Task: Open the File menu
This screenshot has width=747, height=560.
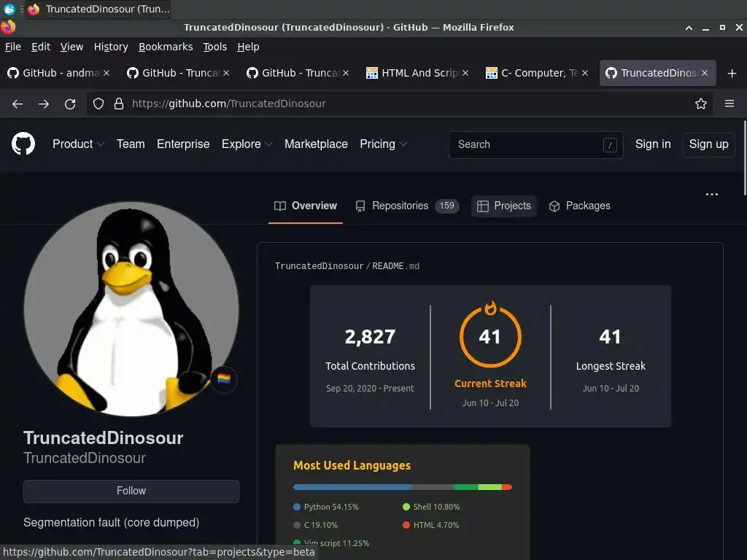Action: pyautogui.click(x=13, y=47)
